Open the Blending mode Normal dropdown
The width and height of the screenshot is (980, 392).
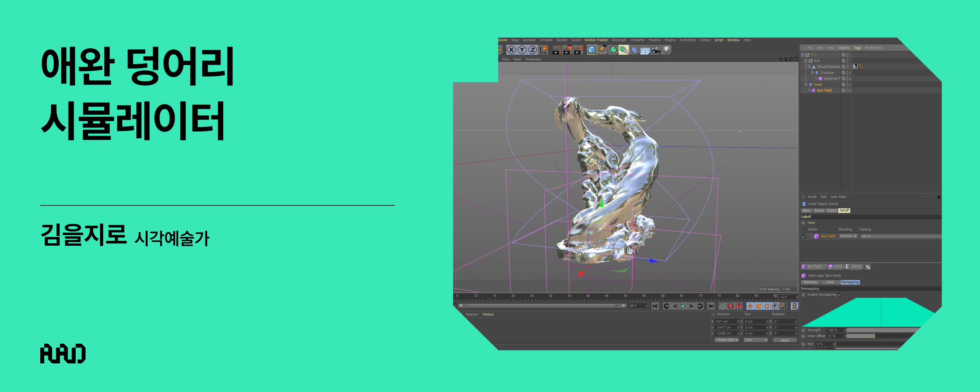848,236
